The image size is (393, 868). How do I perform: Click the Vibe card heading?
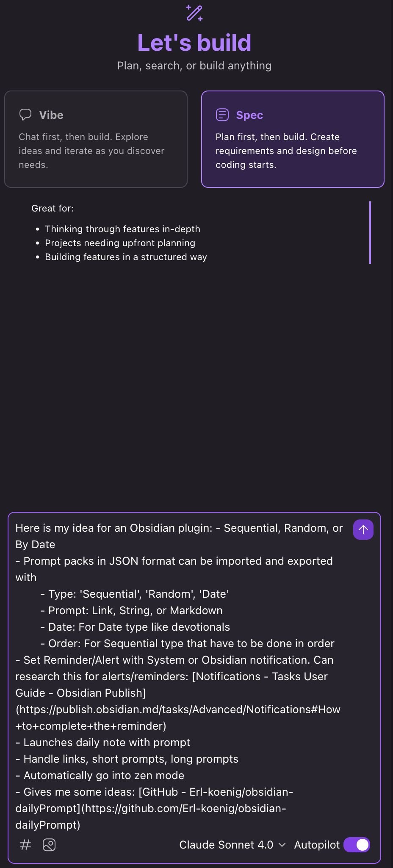click(51, 115)
